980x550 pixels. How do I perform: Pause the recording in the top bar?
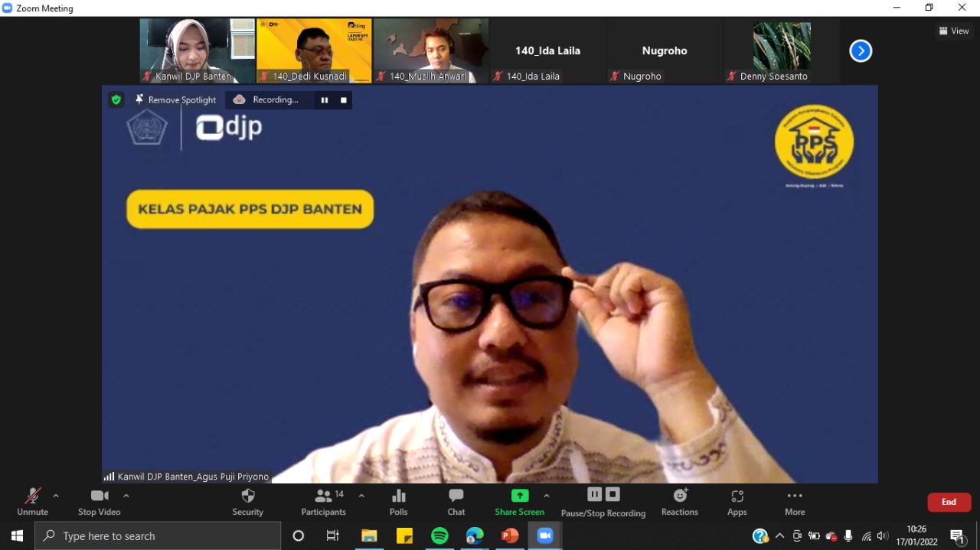pyautogui.click(x=325, y=100)
